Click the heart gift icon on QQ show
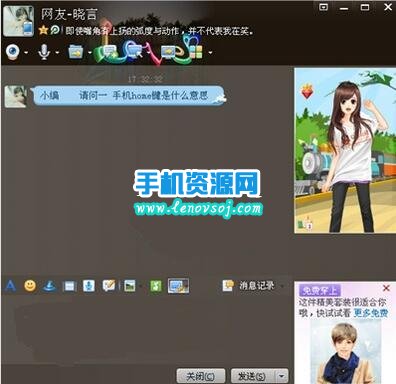The height and width of the screenshot is (384, 396). pos(307,91)
